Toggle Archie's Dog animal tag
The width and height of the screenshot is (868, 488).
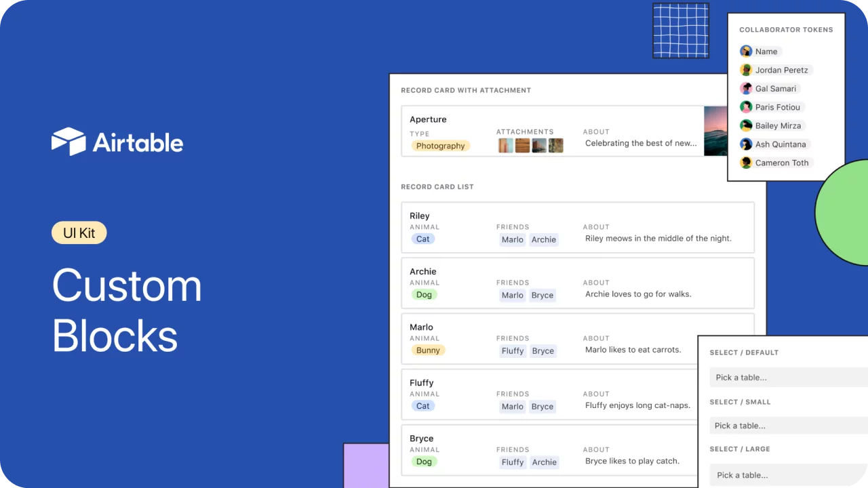424,294
